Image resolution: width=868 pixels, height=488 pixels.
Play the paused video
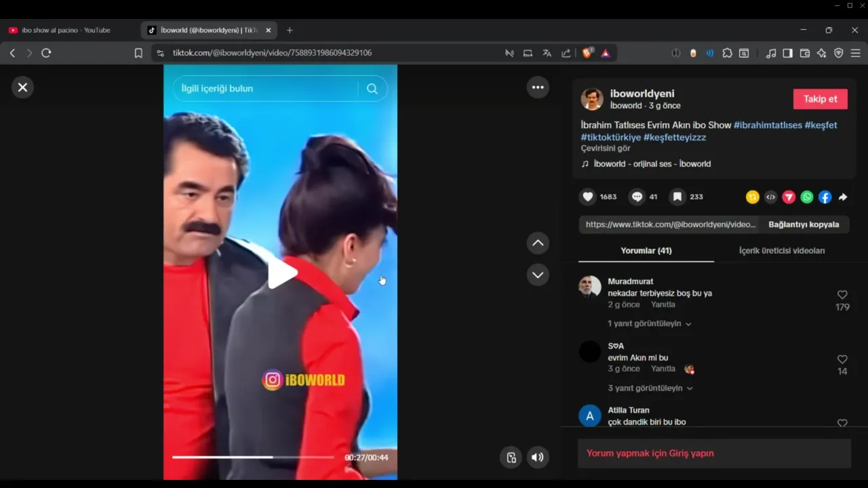pyautogui.click(x=282, y=273)
